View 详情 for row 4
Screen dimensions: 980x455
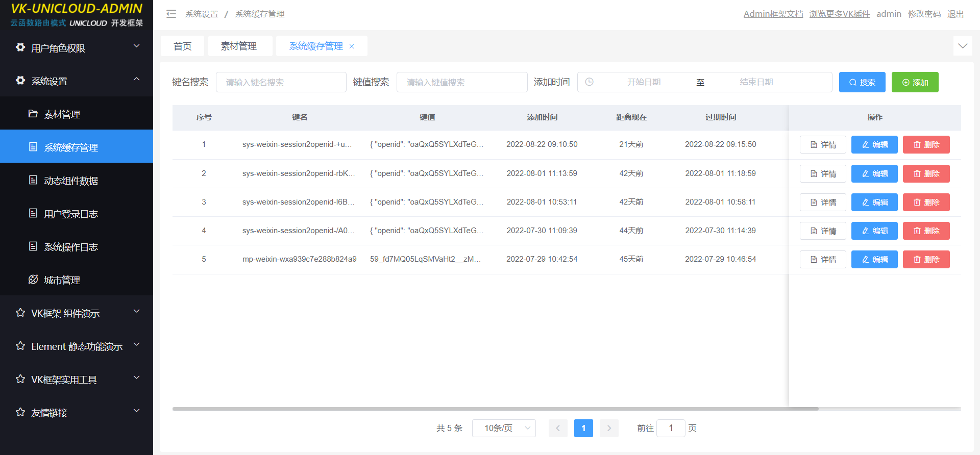(x=823, y=231)
